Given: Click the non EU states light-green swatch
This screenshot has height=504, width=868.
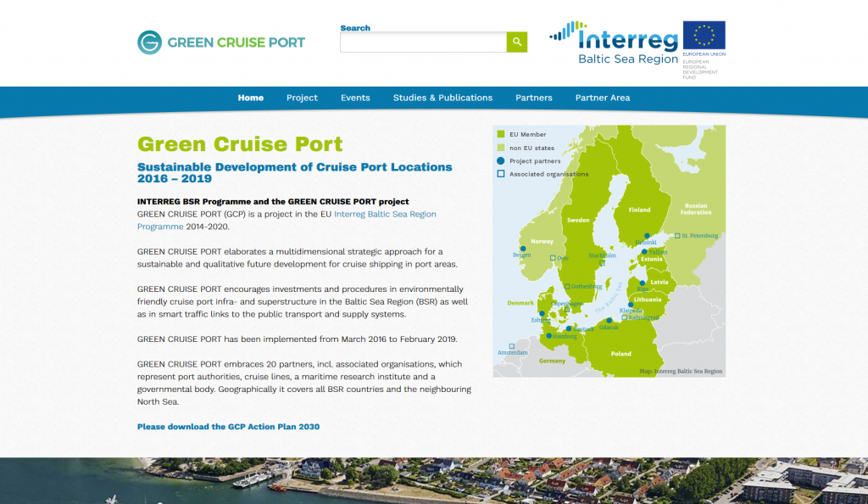Looking at the screenshot, I should point(500,148).
